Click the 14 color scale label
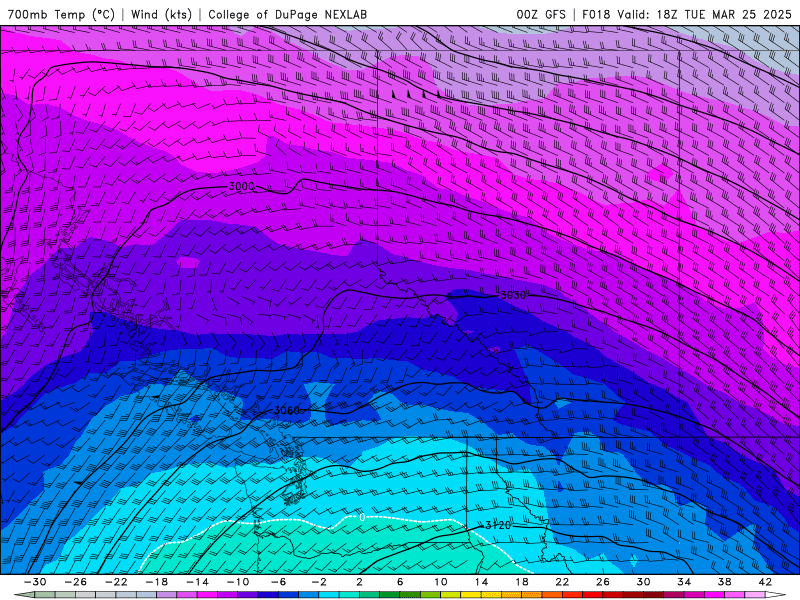Image resolution: width=800 pixels, height=600 pixels. tap(481, 582)
